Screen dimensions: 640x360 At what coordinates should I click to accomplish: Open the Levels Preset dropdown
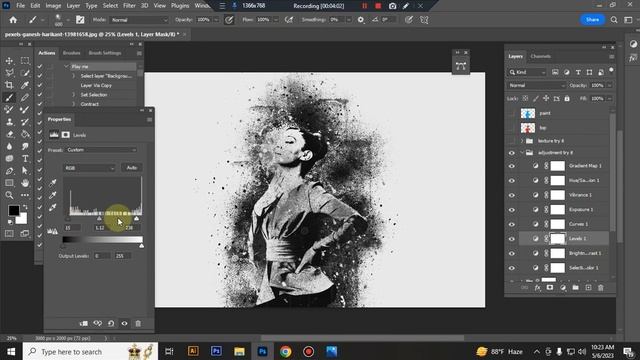(x=101, y=150)
